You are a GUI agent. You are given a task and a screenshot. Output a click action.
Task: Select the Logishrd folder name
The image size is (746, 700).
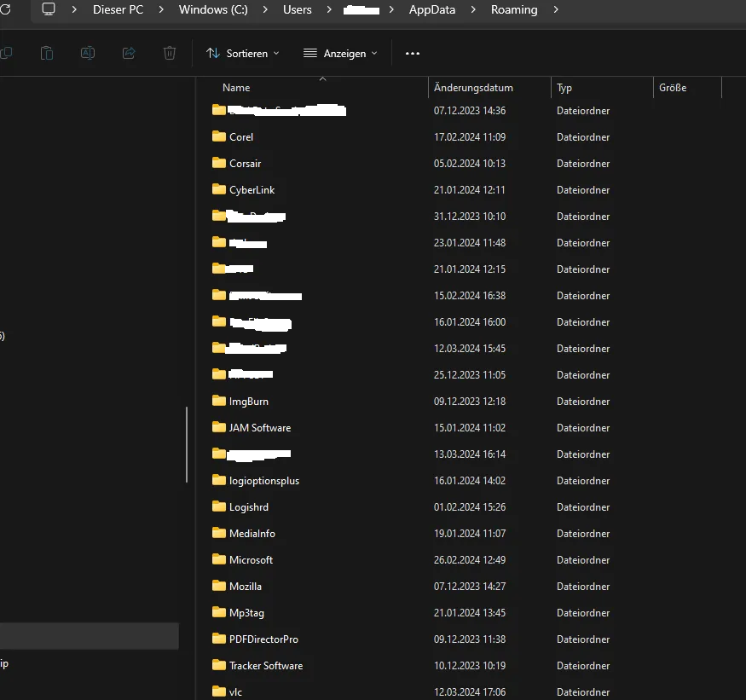click(x=249, y=506)
